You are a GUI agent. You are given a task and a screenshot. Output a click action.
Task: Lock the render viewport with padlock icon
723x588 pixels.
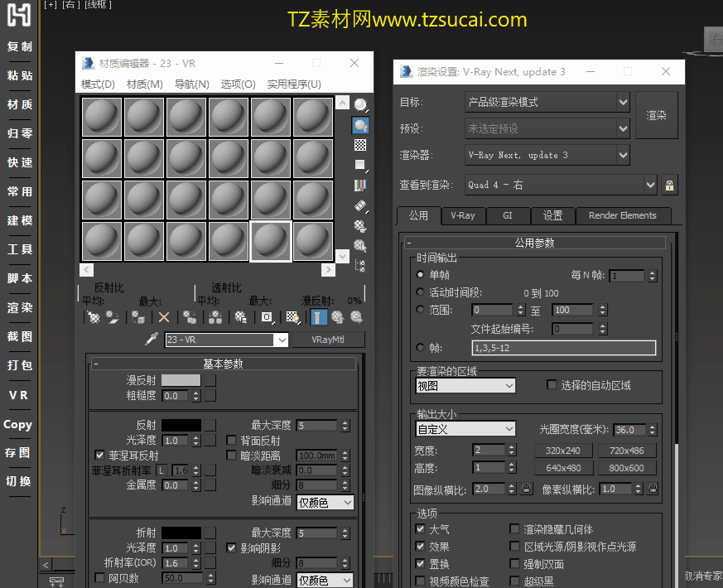click(669, 185)
